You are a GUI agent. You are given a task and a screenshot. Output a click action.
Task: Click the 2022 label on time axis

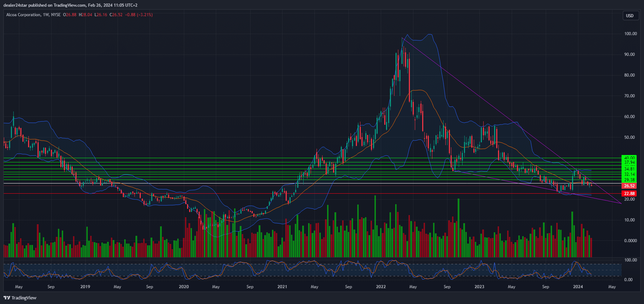381,287
